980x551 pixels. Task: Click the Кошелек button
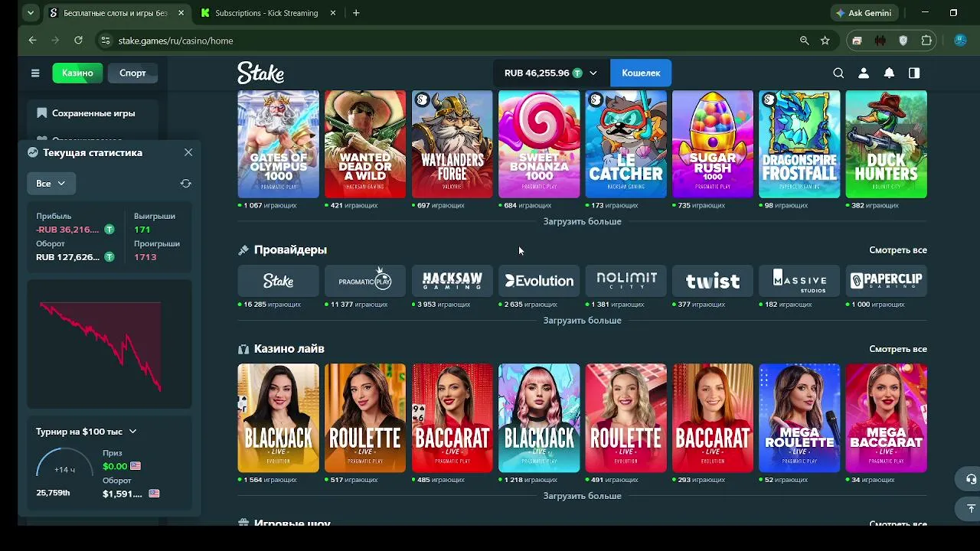click(x=641, y=73)
